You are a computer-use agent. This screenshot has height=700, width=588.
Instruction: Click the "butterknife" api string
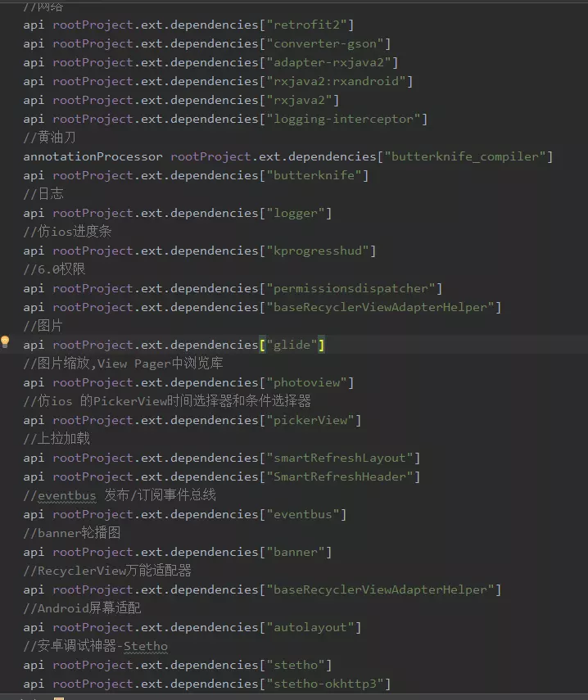(x=314, y=175)
